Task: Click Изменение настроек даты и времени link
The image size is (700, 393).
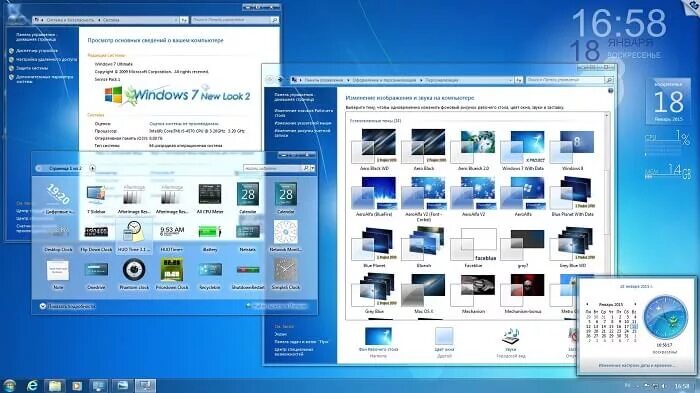Action: [x=636, y=365]
